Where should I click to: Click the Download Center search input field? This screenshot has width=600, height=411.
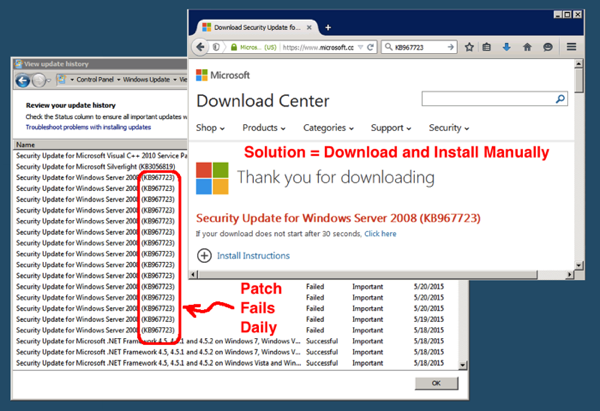pyautogui.click(x=488, y=99)
